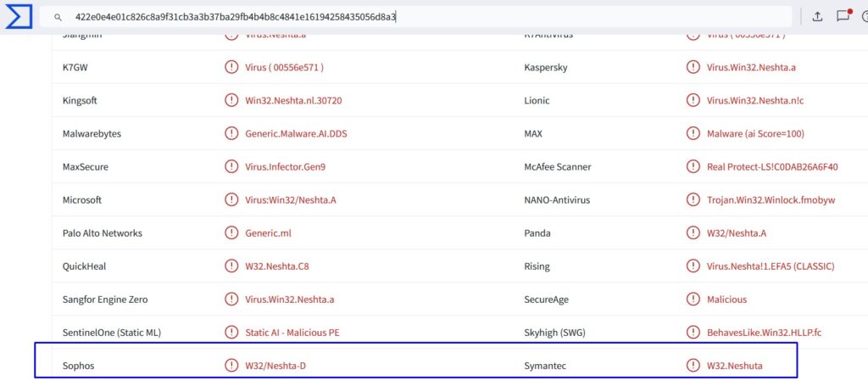Click the Kaspersky Virus.Win32.Neshta.a detection text
The image size is (868, 381).
click(751, 68)
